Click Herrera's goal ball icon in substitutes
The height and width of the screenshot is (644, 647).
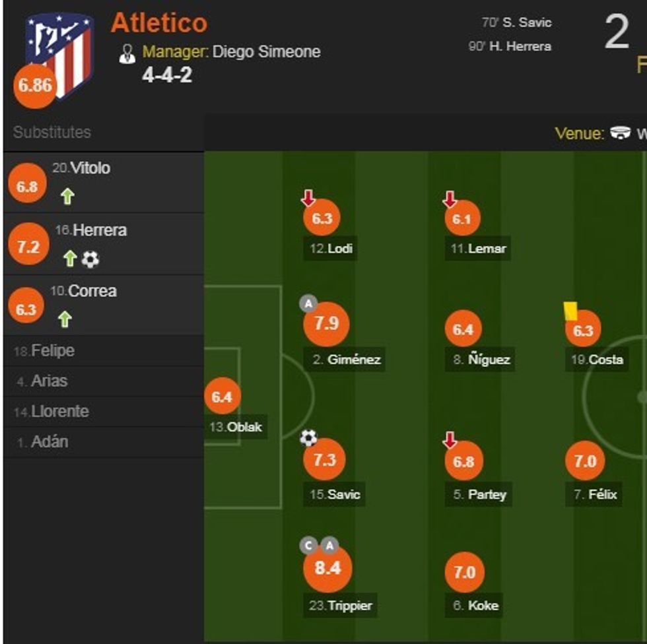90,260
